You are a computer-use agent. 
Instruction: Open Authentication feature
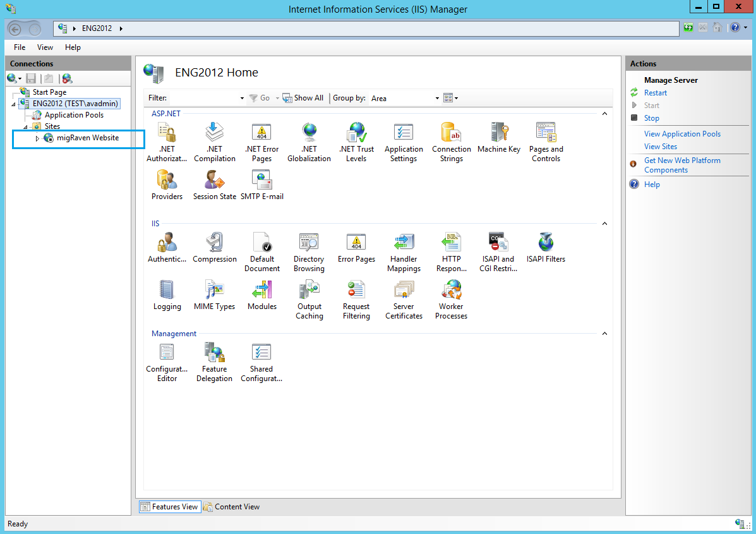(x=167, y=248)
